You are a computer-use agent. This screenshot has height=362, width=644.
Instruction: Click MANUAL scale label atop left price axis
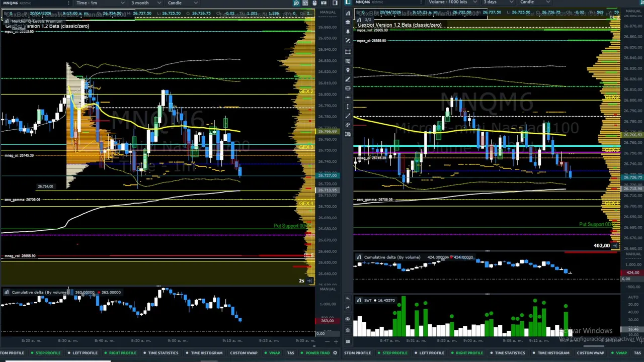pyautogui.click(x=328, y=12)
